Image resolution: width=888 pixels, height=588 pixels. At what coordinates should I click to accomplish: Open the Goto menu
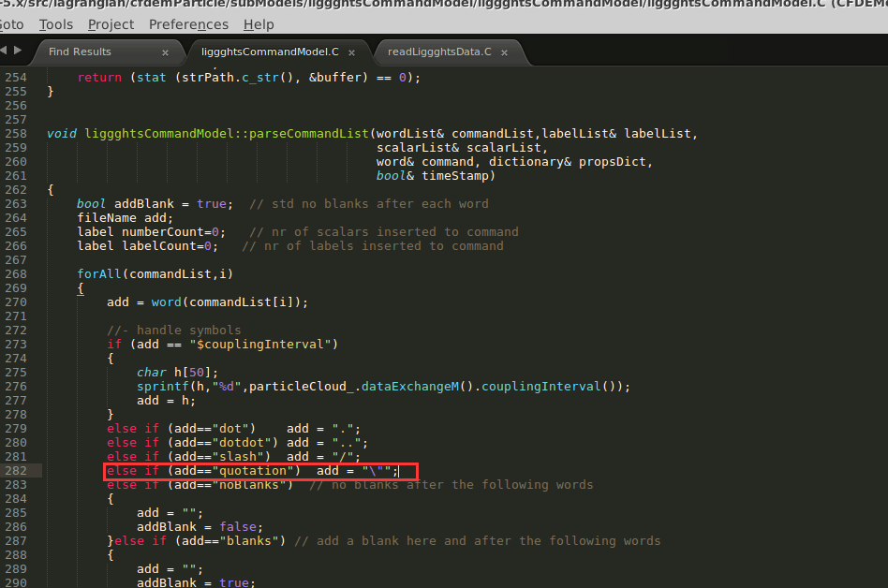tap(11, 25)
